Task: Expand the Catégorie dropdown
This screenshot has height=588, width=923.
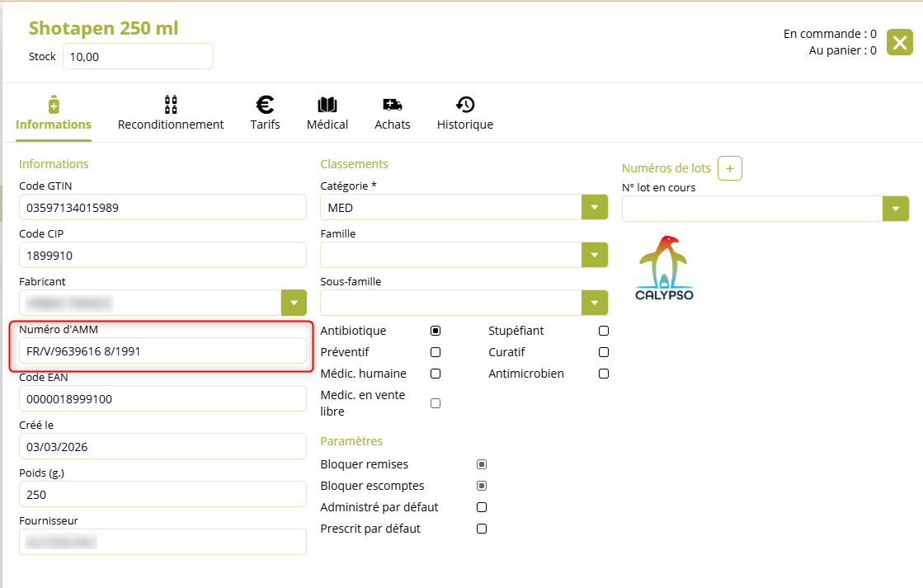Action: coord(595,207)
